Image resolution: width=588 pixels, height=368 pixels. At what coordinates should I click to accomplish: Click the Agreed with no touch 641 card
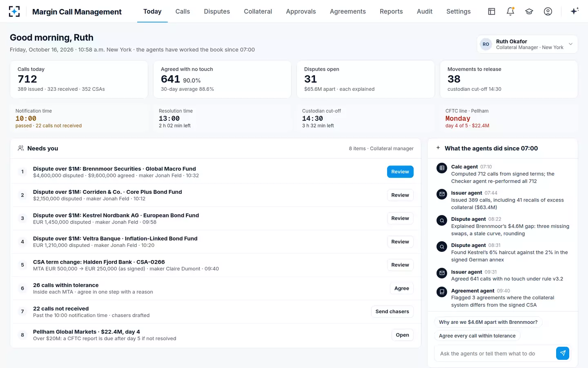(222, 79)
